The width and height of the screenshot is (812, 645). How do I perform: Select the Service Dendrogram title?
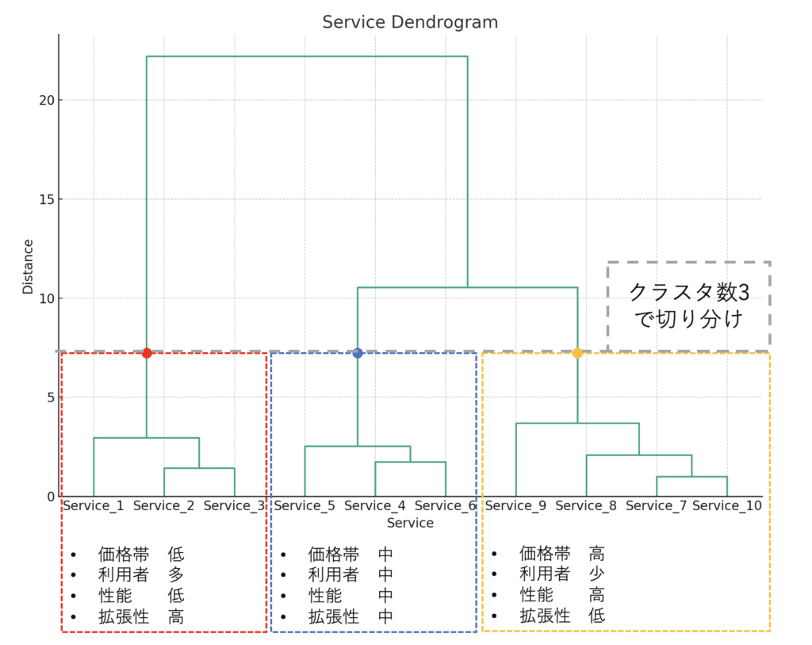409,22
